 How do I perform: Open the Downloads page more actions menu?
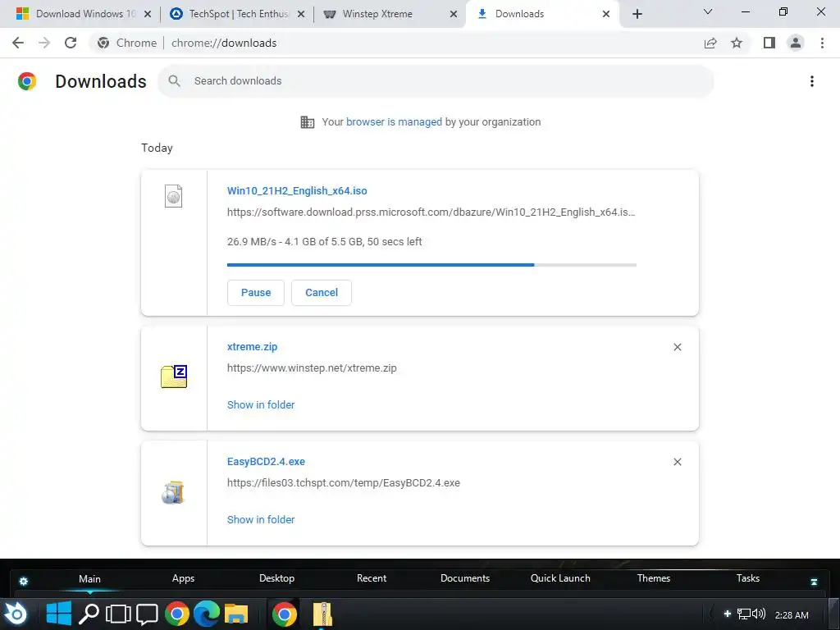pyautogui.click(x=812, y=81)
